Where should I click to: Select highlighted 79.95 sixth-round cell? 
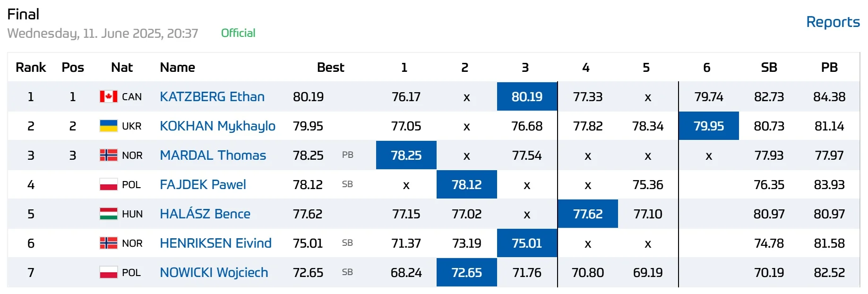pos(708,126)
